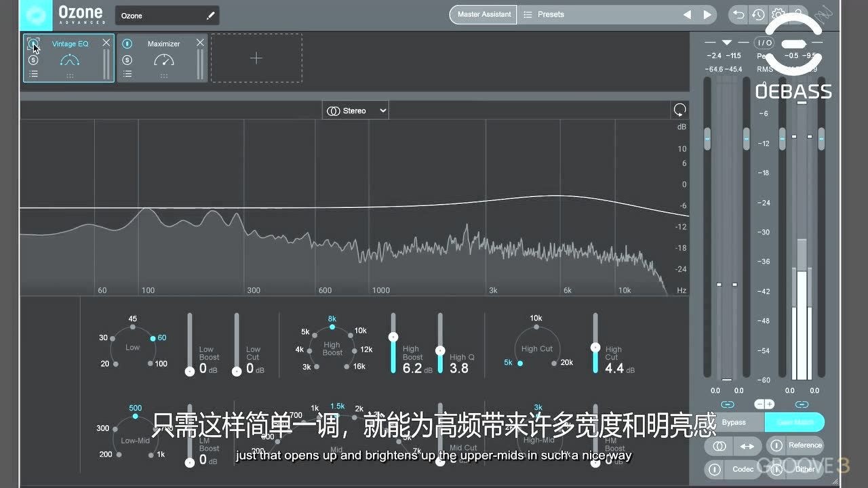The image size is (868, 488).
Task: Open Ozone settings gear
Action: (x=778, y=14)
